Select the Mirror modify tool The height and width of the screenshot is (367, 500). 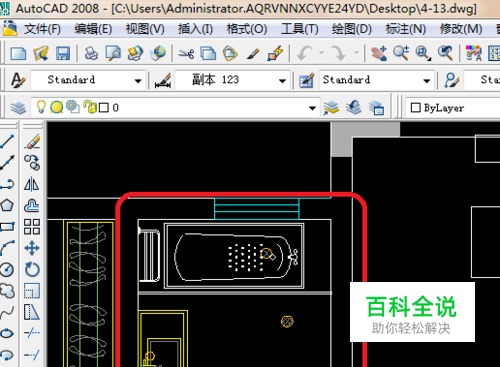[32, 184]
